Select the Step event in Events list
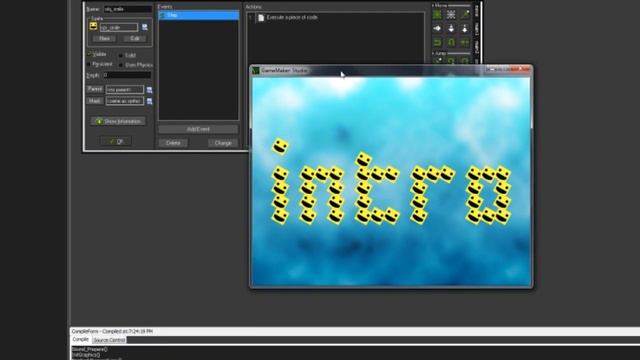The width and height of the screenshot is (640, 360). [199, 15]
